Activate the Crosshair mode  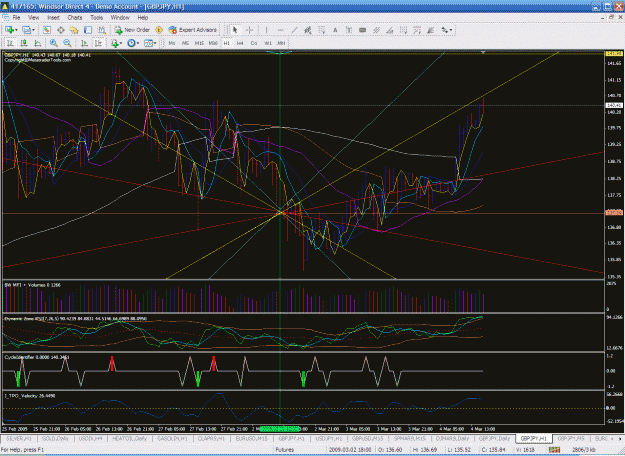pos(250,30)
